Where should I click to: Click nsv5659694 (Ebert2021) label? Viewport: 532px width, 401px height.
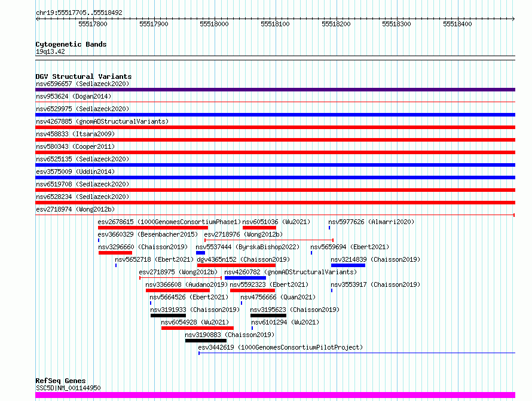click(350, 247)
